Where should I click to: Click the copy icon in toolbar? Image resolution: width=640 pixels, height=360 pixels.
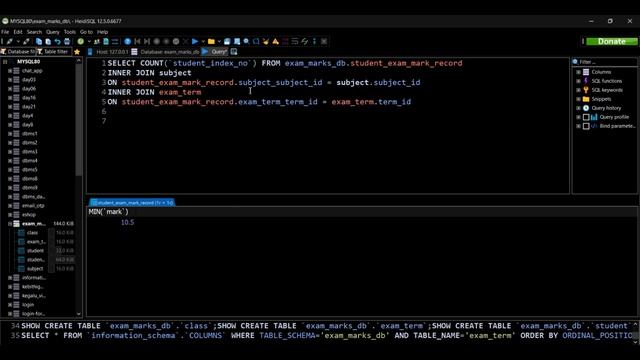pyautogui.click(x=39, y=42)
